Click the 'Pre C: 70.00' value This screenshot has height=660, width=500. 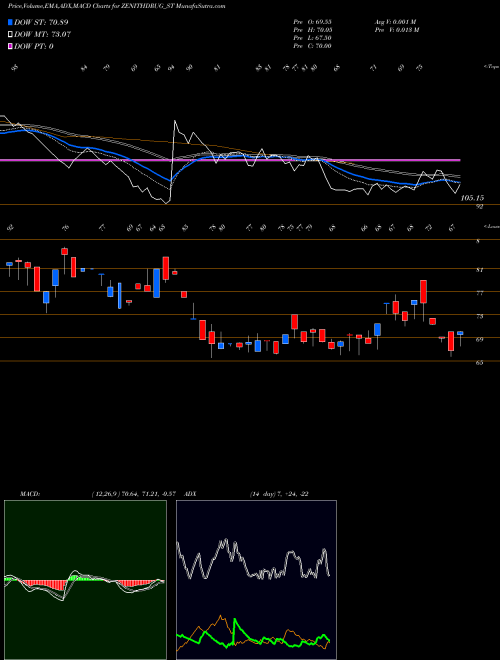pos(312,46)
